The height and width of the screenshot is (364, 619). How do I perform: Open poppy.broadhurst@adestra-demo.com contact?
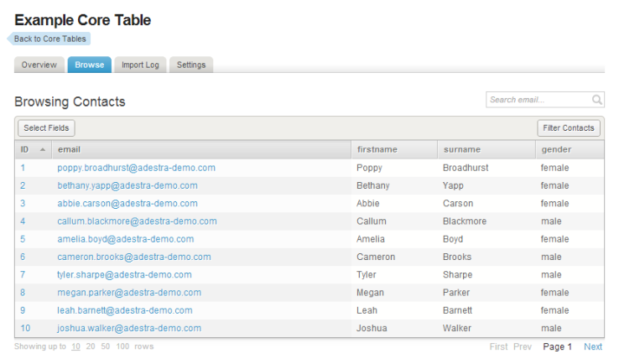tap(136, 168)
